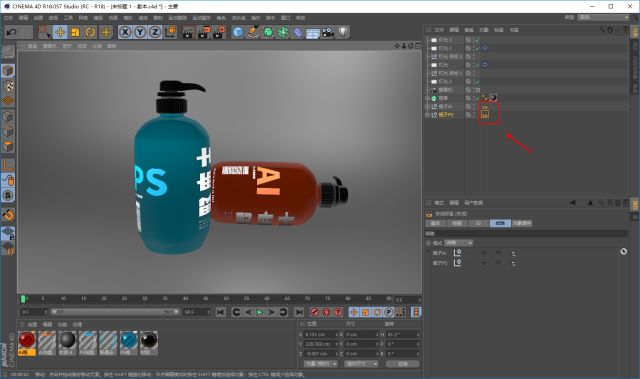
Task: Select the Object Buffer tab in Attributes
Action: pyautogui.click(x=522, y=223)
